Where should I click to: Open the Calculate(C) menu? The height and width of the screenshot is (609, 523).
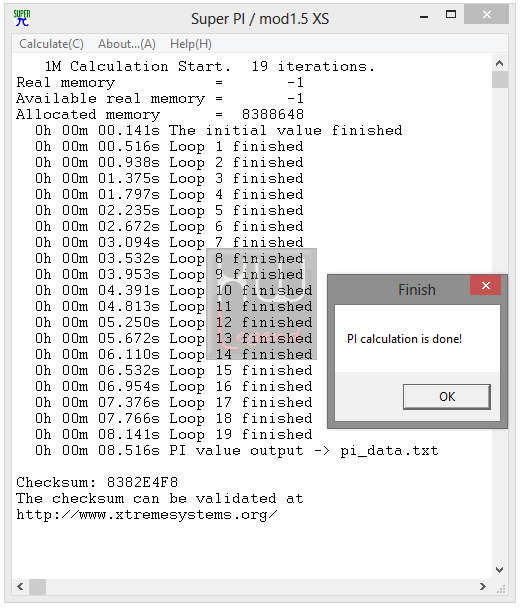(x=51, y=44)
